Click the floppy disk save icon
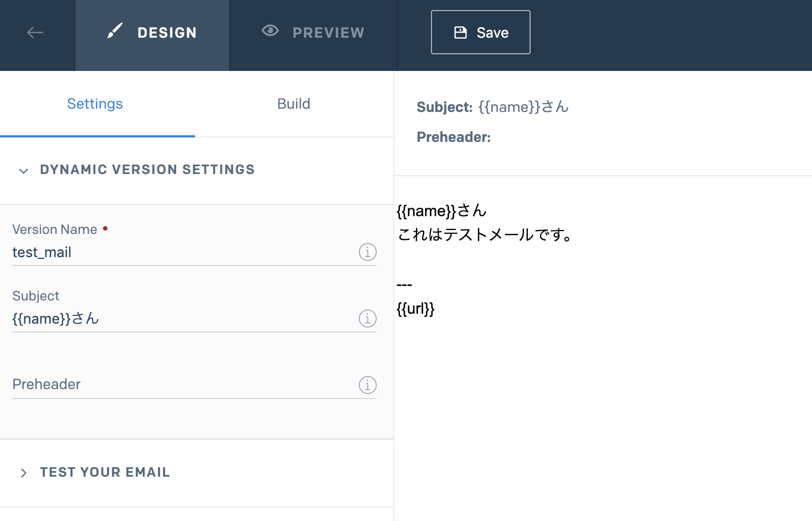This screenshot has width=812, height=521. click(460, 33)
